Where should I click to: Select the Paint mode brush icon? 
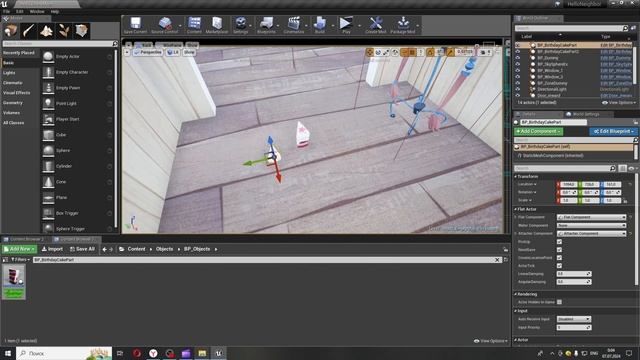pos(29,31)
